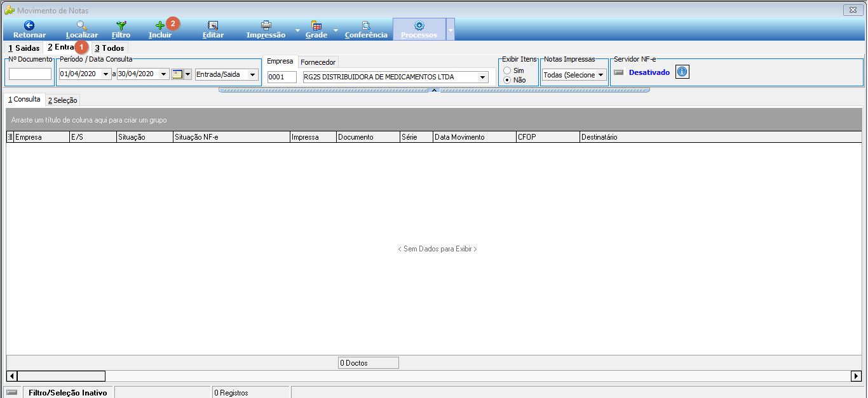
Task: Click the Conferência toolbar icon
Action: coord(366,25)
